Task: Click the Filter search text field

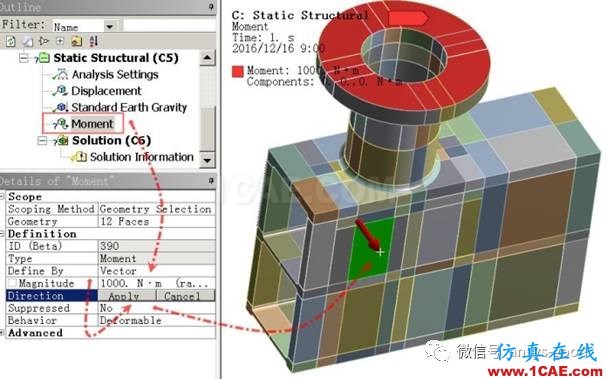Action: click(x=169, y=26)
